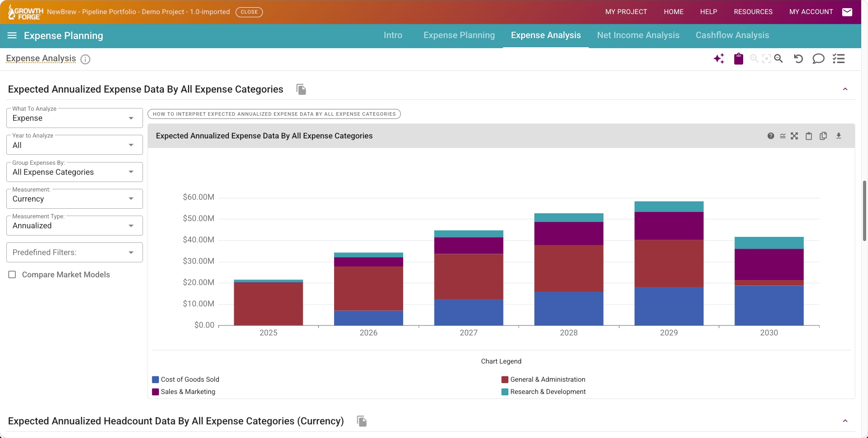Click the Expense Analysis underlined heading link
The image size is (868, 438).
(x=41, y=59)
